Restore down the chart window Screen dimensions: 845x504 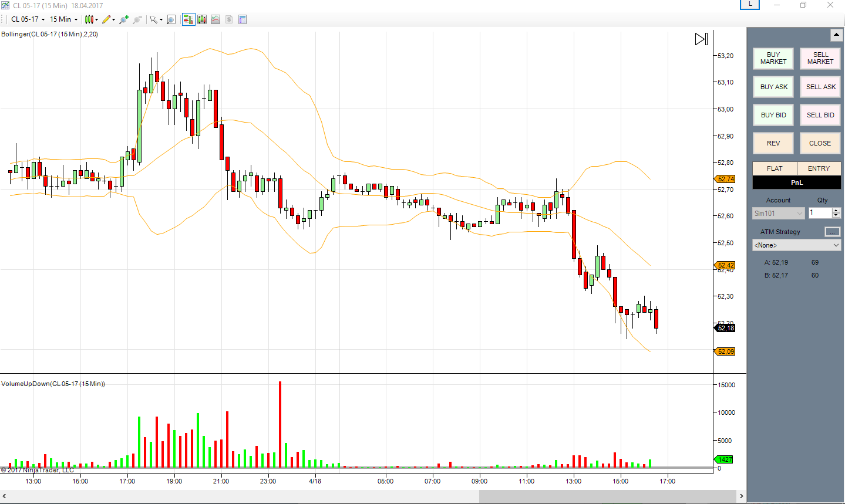pyautogui.click(x=803, y=5)
